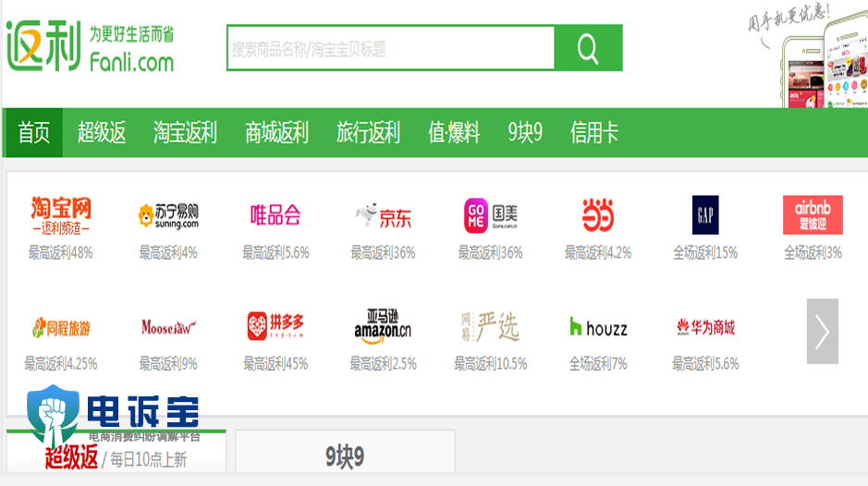
Task: Click 最高返利4.25% under 同程旅游
Action: 61,364
